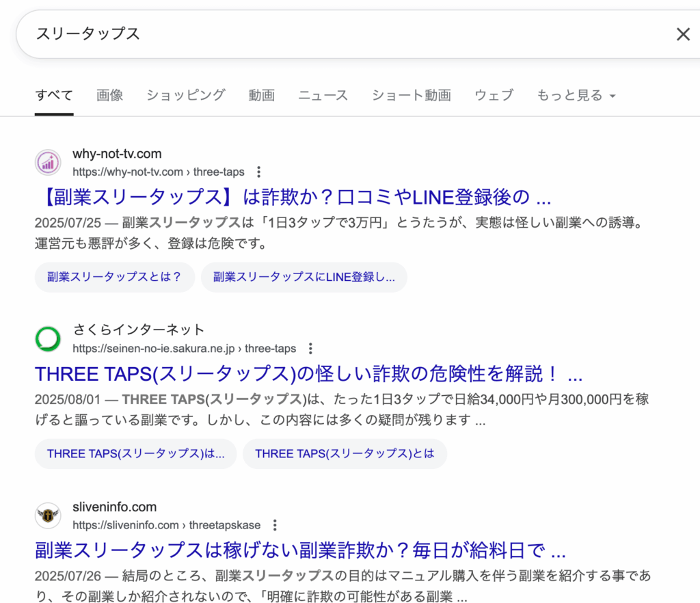Switch to the 画像 tab
Image resolution: width=700 pixels, height=603 pixels.
[110, 95]
